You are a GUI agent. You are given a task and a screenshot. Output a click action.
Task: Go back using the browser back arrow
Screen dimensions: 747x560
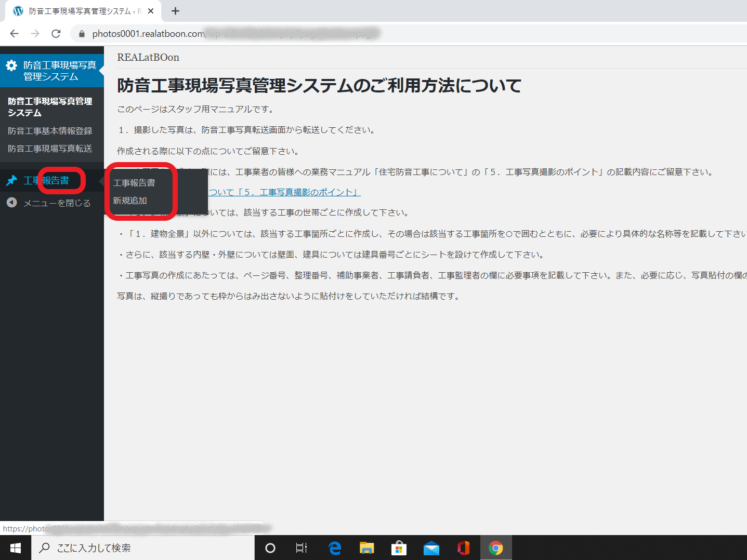[x=15, y=34]
